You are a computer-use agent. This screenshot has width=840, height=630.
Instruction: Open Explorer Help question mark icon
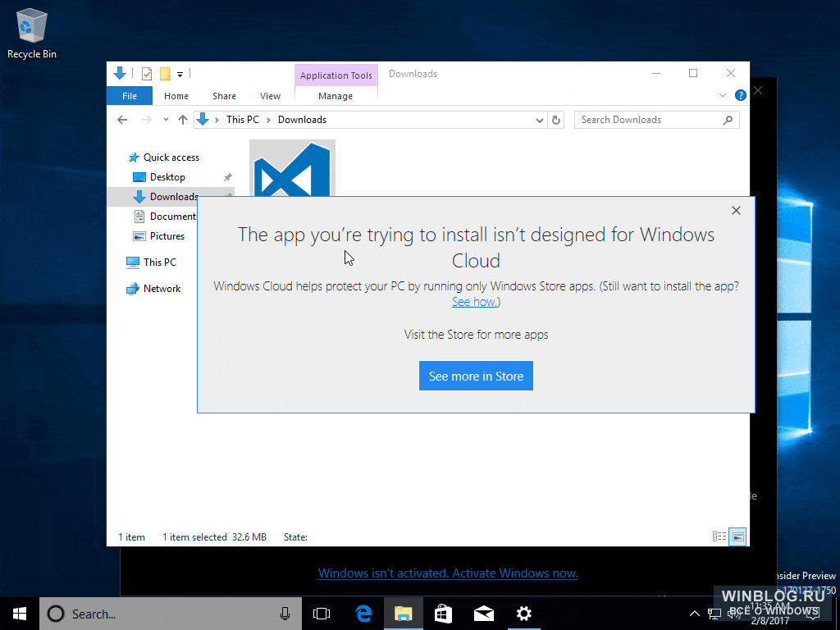click(741, 95)
